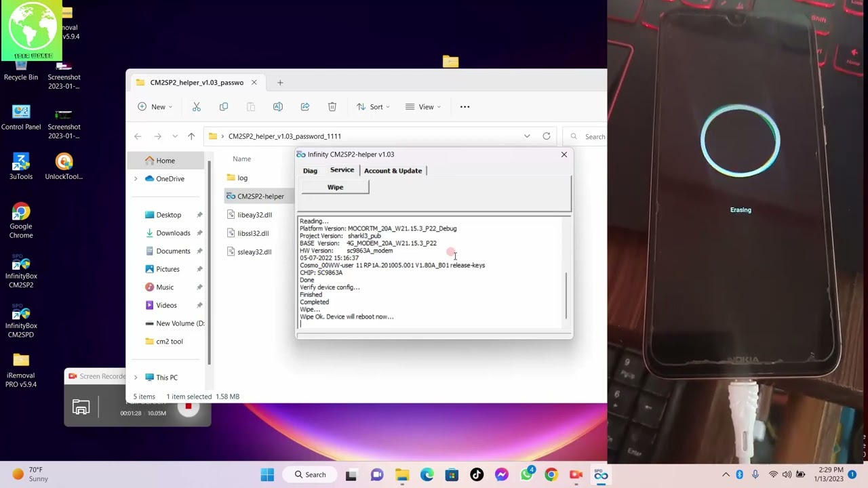Launch UnlockTool desktop shortcut

coord(64,167)
